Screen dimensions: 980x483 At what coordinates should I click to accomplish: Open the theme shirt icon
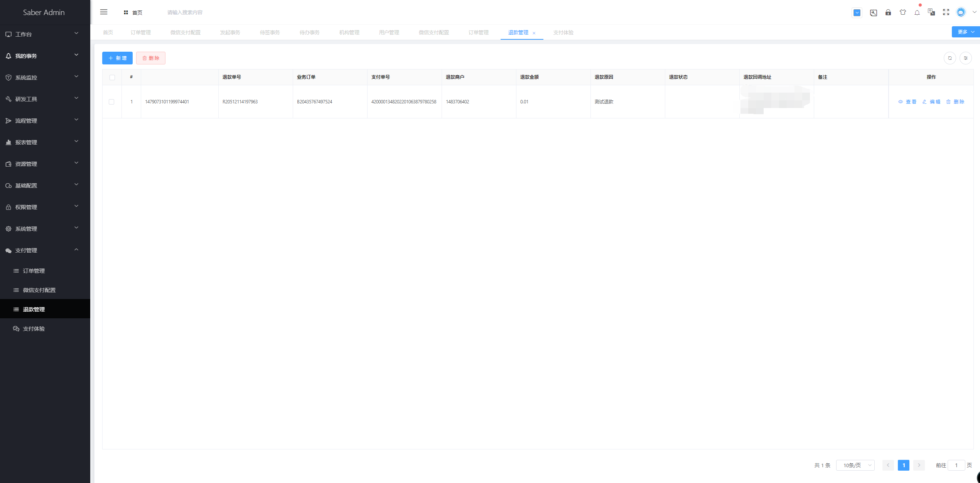pyautogui.click(x=903, y=12)
